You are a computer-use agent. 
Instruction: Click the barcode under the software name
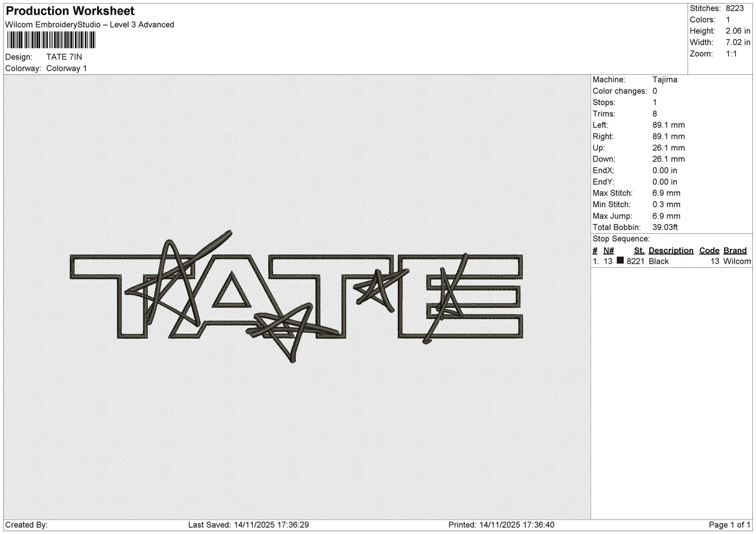coord(51,40)
